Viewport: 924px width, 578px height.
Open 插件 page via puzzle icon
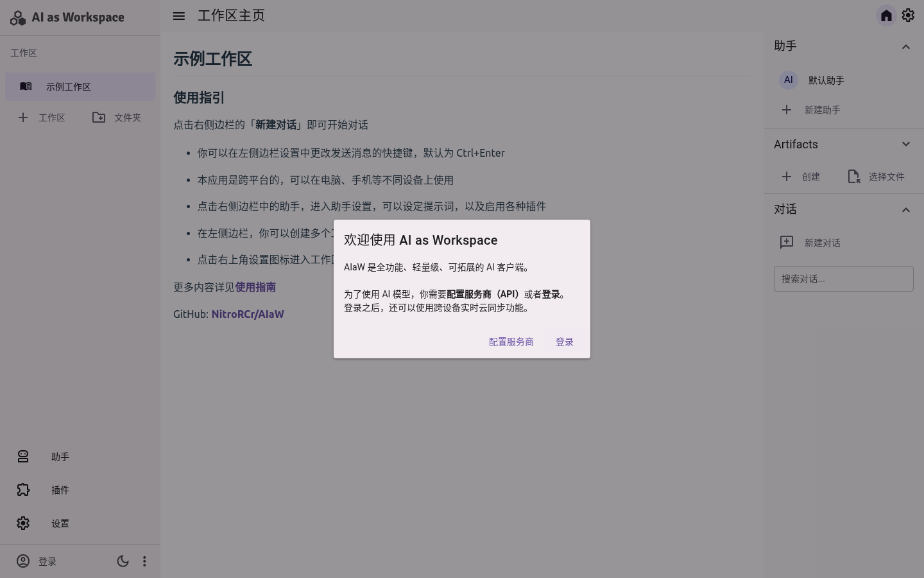(x=23, y=490)
